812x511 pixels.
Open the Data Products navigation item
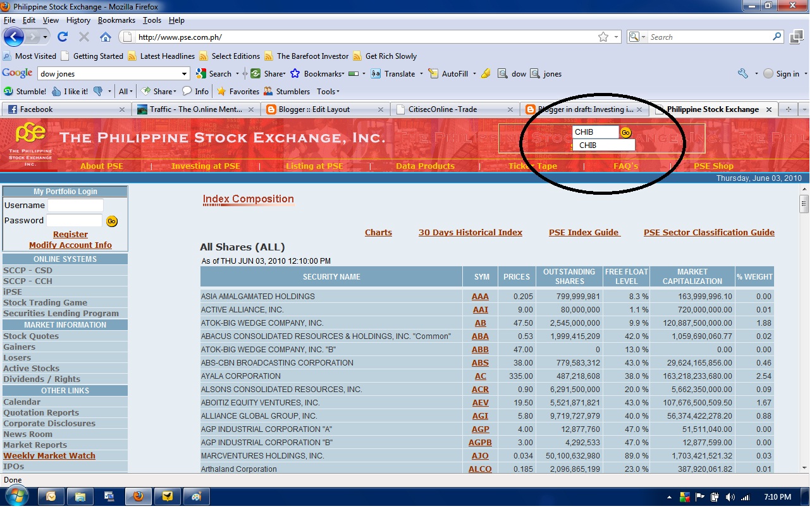click(x=425, y=166)
